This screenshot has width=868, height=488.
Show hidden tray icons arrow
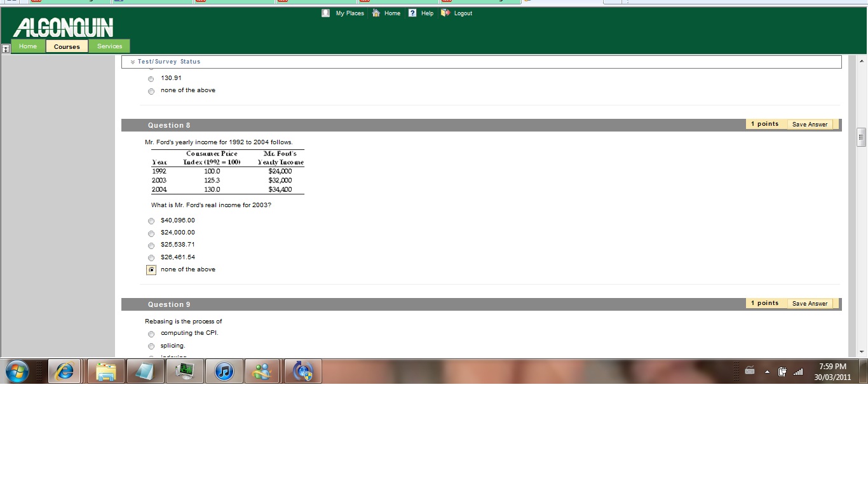click(767, 372)
